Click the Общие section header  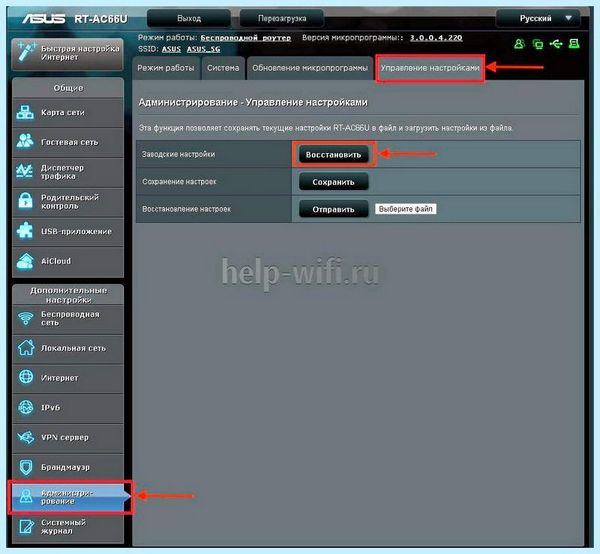[68, 88]
